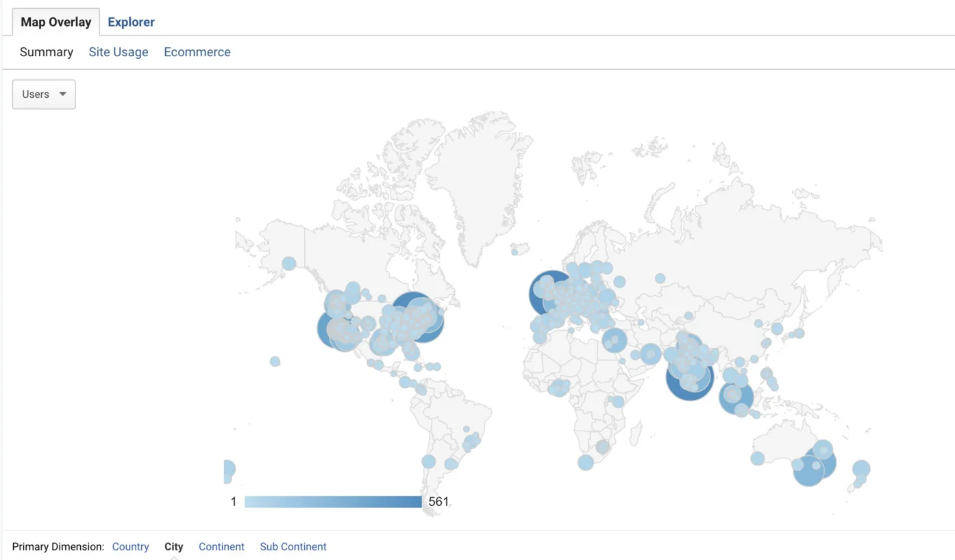Click the arrow on the Users dropdown
The image size is (955, 560).
[x=62, y=94]
